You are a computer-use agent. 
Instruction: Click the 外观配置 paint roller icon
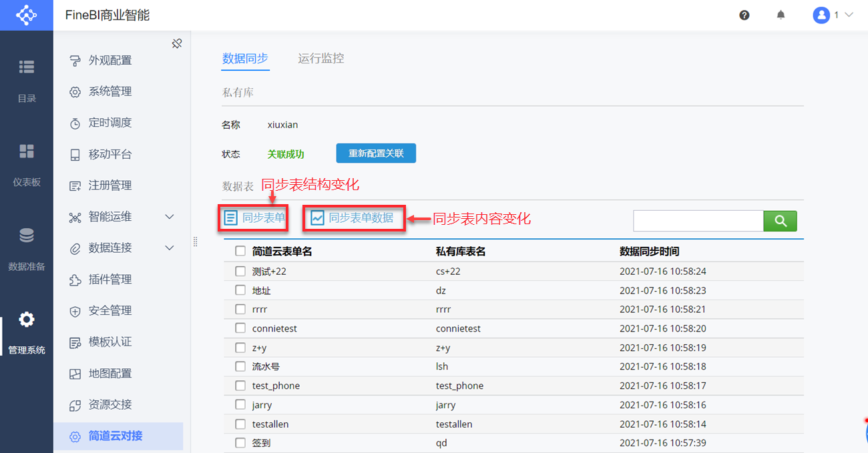click(x=75, y=61)
